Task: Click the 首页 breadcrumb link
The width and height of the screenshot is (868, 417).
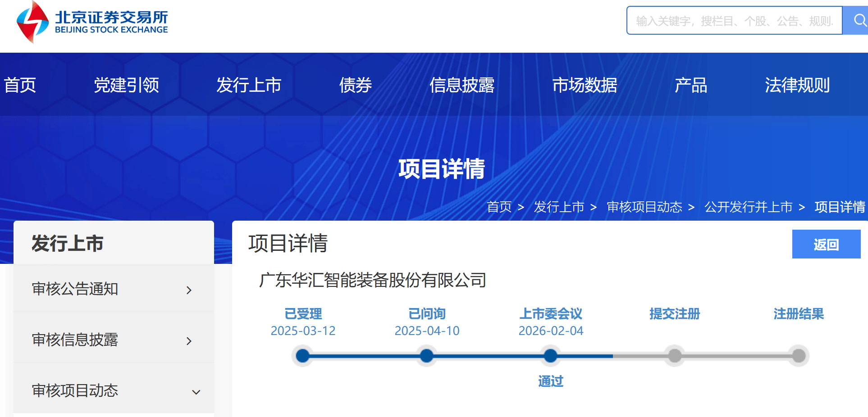Action: 499,207
